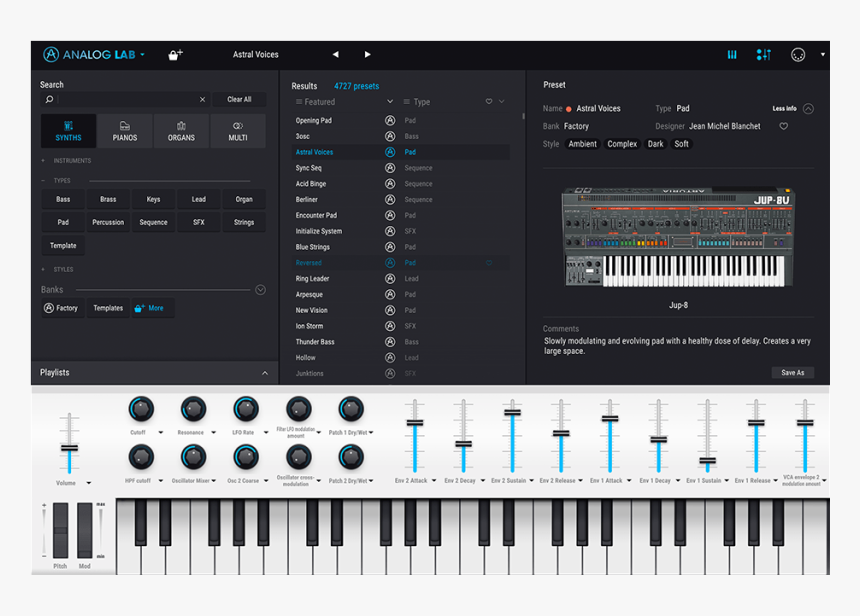Expand the Playlists panel
This screenshot has height=616, width=860.
(265, 373)
